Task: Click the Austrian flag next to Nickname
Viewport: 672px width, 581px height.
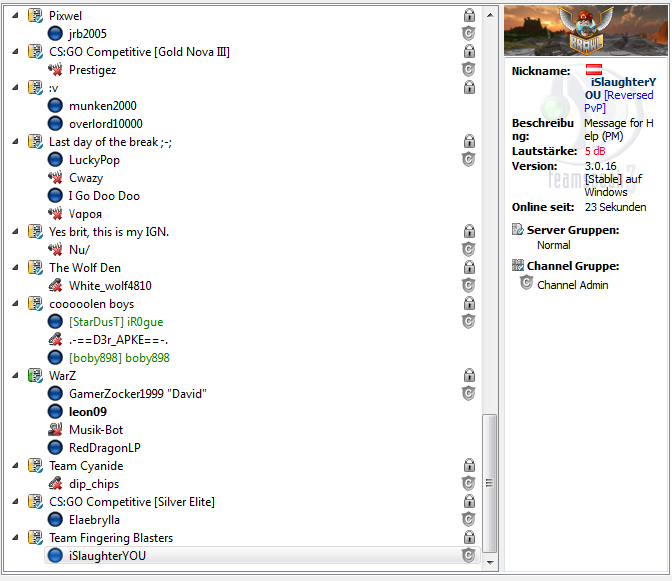Action: tap(594, 69)
